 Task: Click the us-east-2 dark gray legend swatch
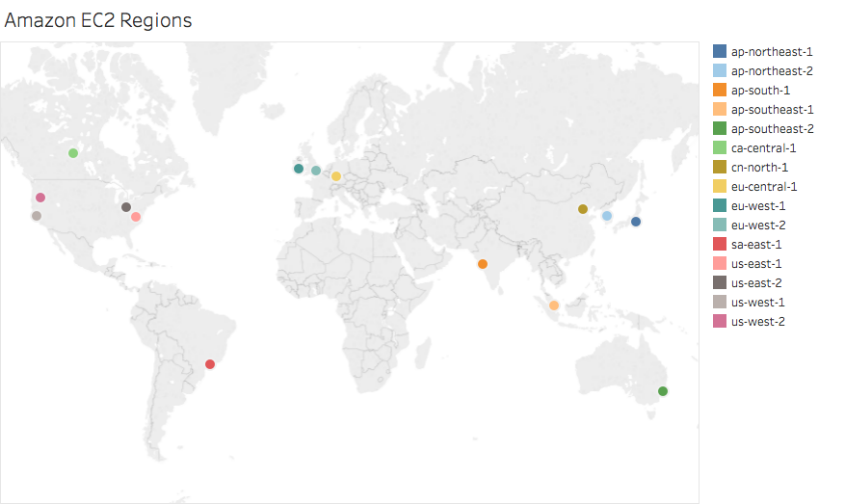[720, 282]
